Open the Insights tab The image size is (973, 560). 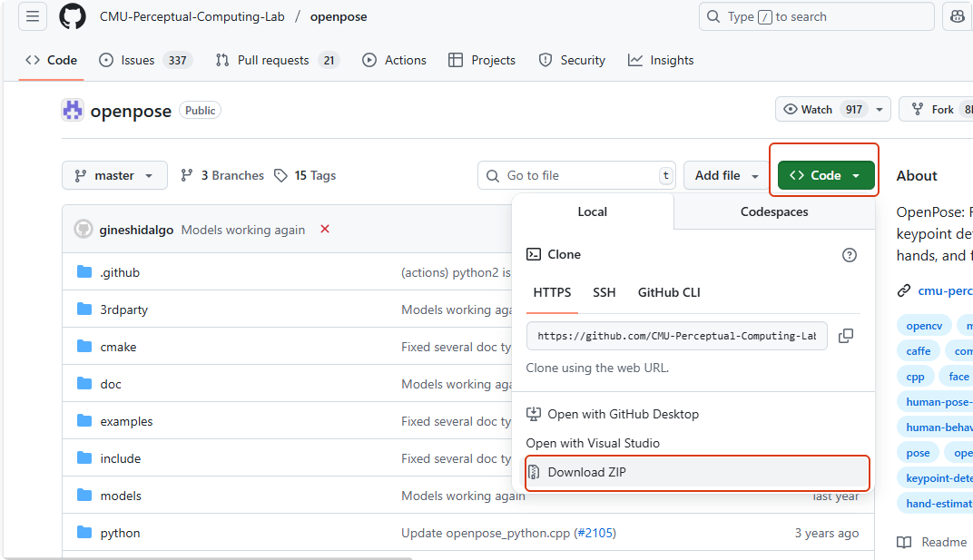point(661,60)
